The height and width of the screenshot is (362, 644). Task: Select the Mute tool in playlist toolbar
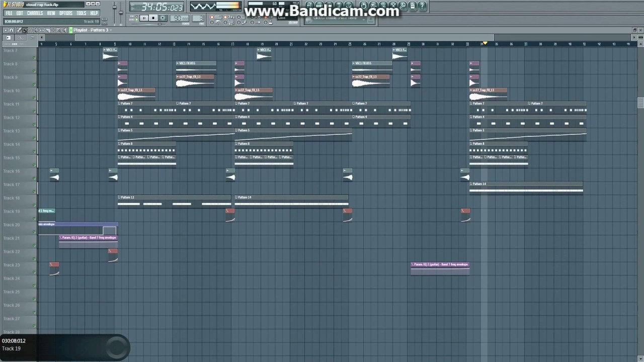36,30
